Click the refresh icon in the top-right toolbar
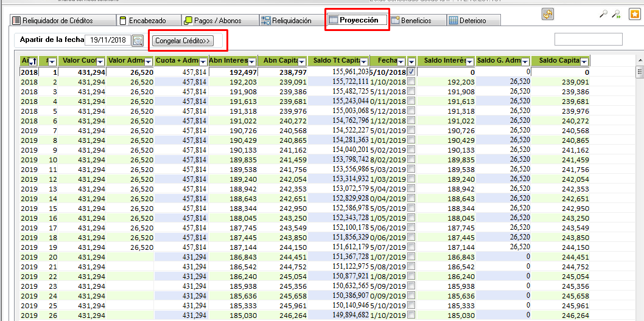 [x=547, y=15]
